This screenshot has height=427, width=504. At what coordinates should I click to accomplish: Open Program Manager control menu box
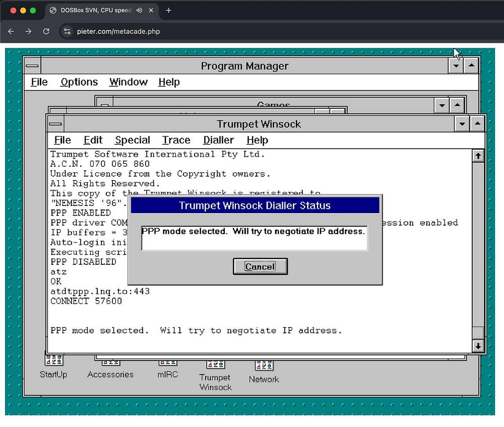[x=32, y=66]
